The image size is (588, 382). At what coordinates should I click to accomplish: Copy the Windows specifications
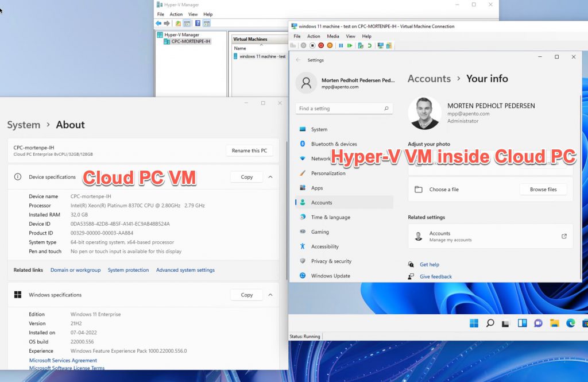pos(247,295)
